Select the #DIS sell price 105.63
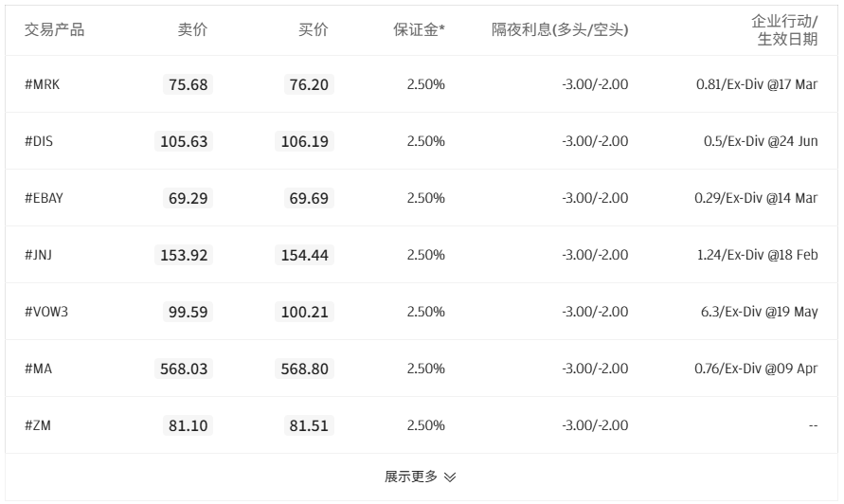 point(184,141)
